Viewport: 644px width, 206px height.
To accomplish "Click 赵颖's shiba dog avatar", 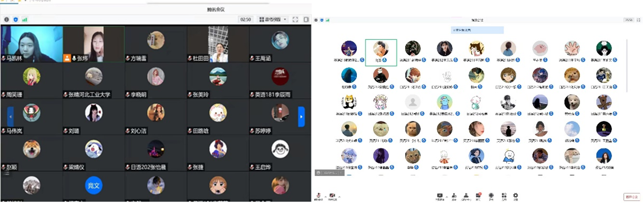I will 31,149.
